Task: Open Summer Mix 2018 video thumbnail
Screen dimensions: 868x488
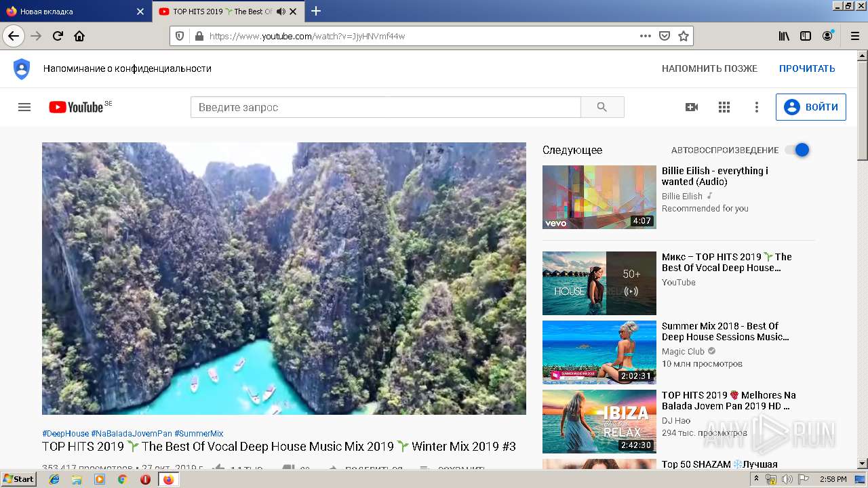Action: [599, 352]
